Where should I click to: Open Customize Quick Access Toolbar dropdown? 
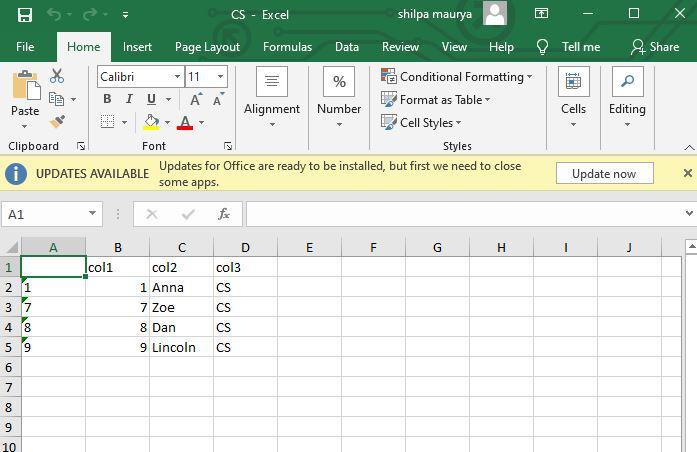[125, 15]
